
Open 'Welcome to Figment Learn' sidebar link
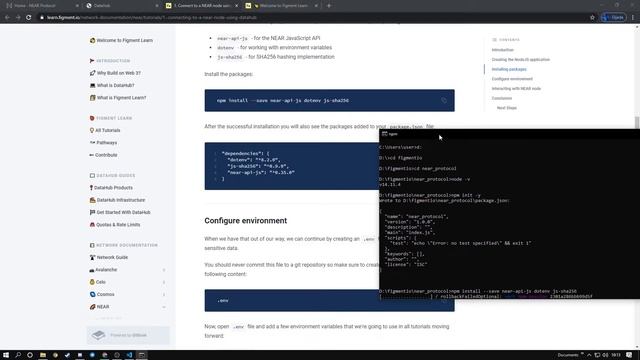(121, 40)
